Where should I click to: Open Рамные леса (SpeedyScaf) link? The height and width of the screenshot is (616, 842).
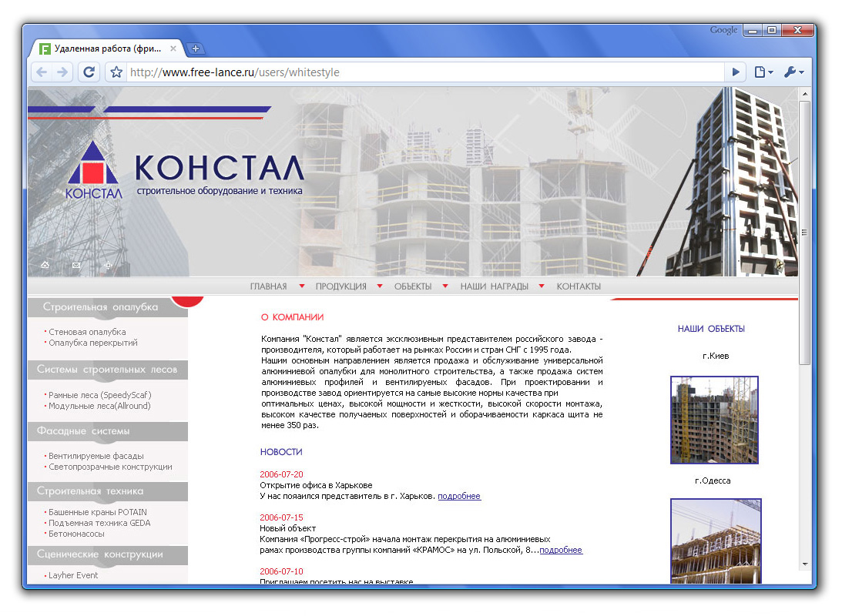[x=100, y=395]
